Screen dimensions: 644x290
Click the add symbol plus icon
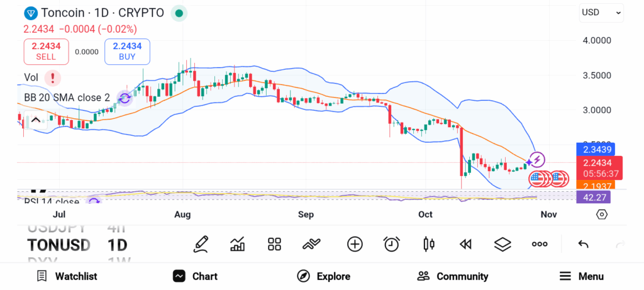point(355,244)
